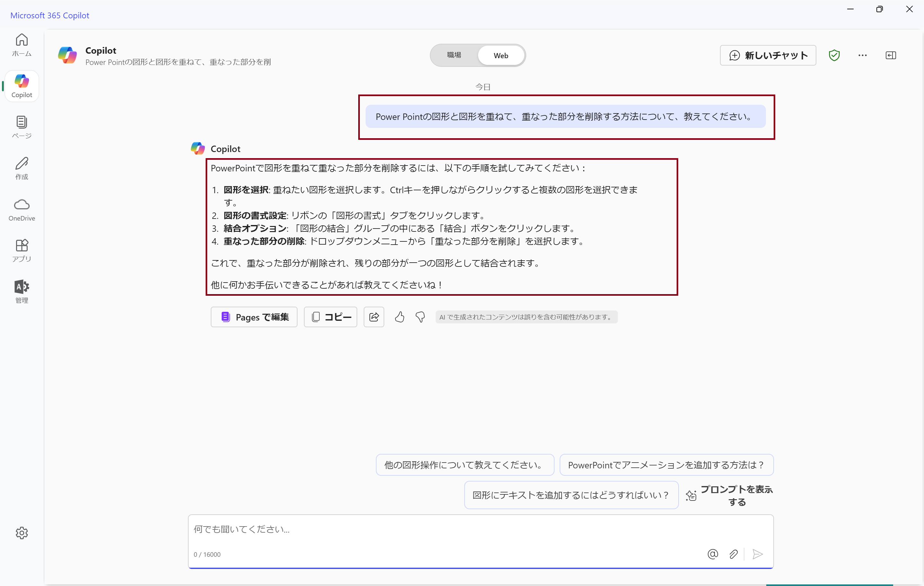Open the Home (ホーム) sidebar item
Image resolution: width=924 pixels, height=586 pixels.
tap(22, 45)
